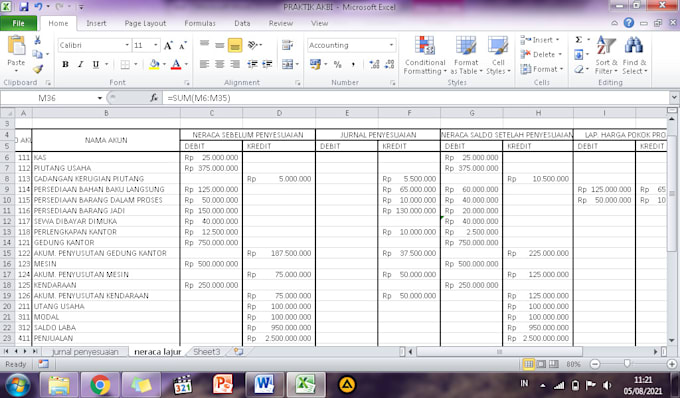Click the Fill down icon in Editing
This screenshot has height=398, width=680.
pyautogui.click(x=579, y=55)
